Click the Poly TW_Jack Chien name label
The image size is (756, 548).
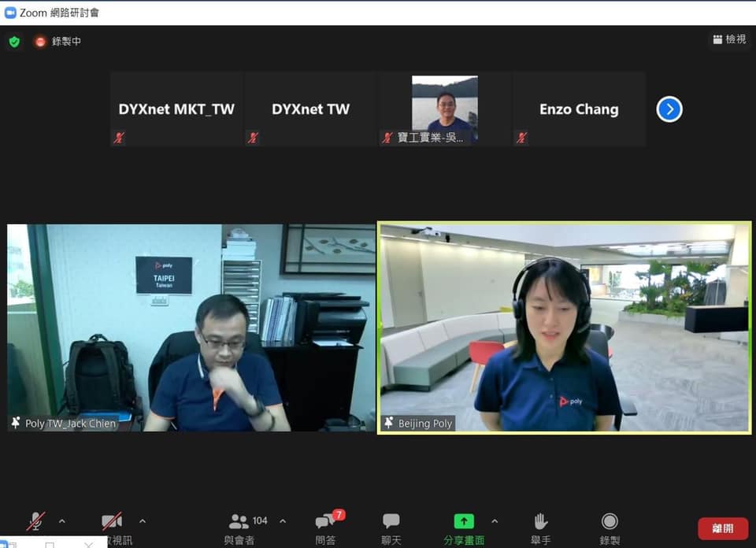[70, 423]
